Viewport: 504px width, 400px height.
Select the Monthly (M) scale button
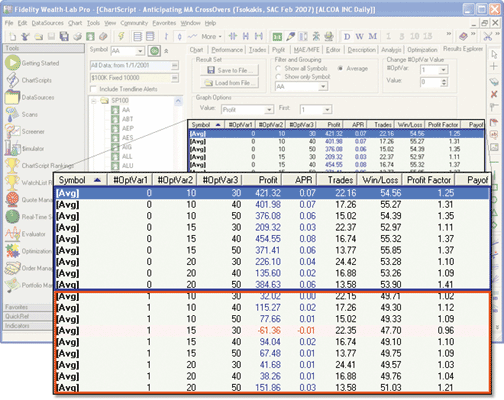(373, 36)
